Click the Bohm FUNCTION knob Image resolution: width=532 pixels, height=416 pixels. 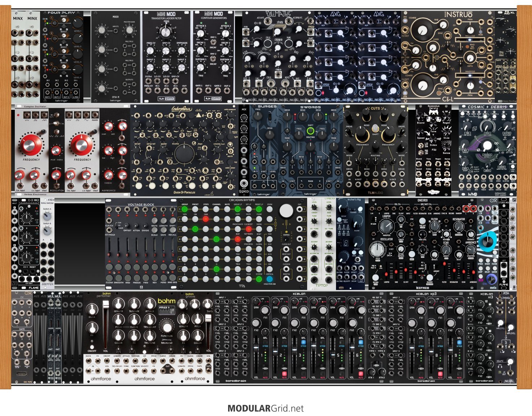[x=166, y=327]
